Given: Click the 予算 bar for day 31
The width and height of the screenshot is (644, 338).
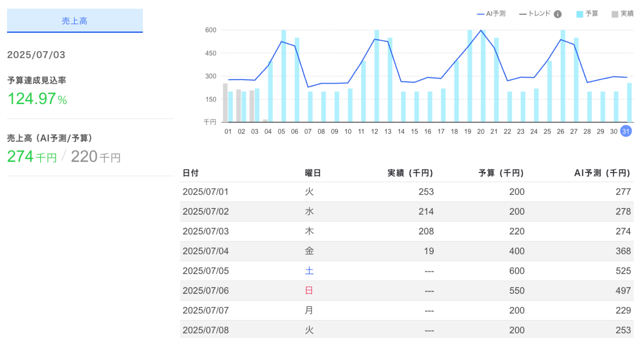Looking at the screenshot, I should point(629,103).
